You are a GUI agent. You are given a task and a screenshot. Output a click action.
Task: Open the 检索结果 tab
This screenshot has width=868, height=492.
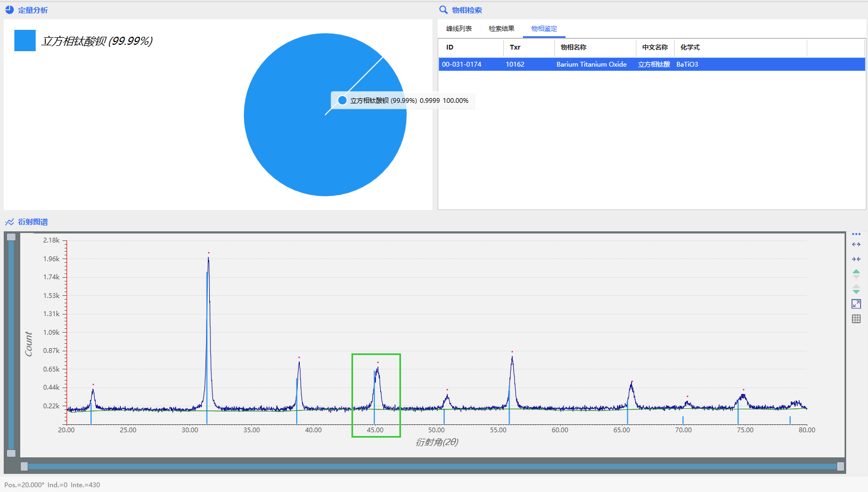[x=501, y=29]
